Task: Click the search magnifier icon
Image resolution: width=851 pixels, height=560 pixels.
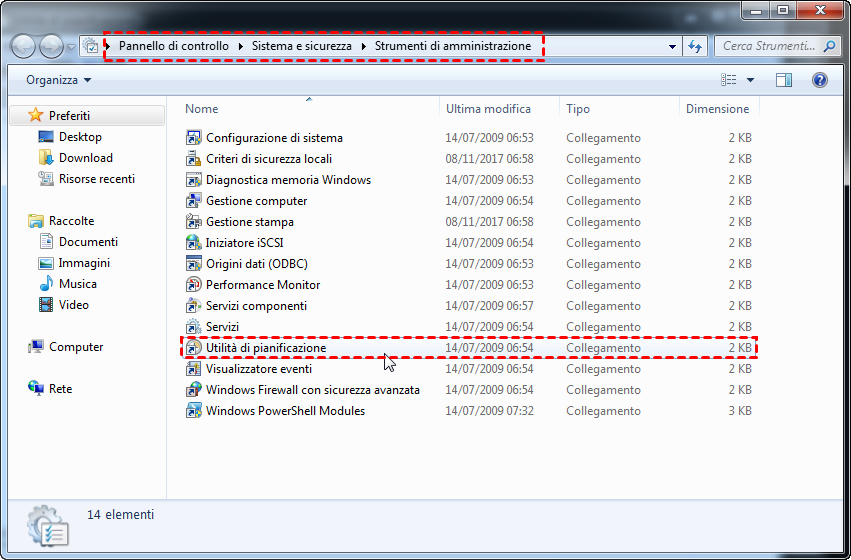Action: [829, 47]
